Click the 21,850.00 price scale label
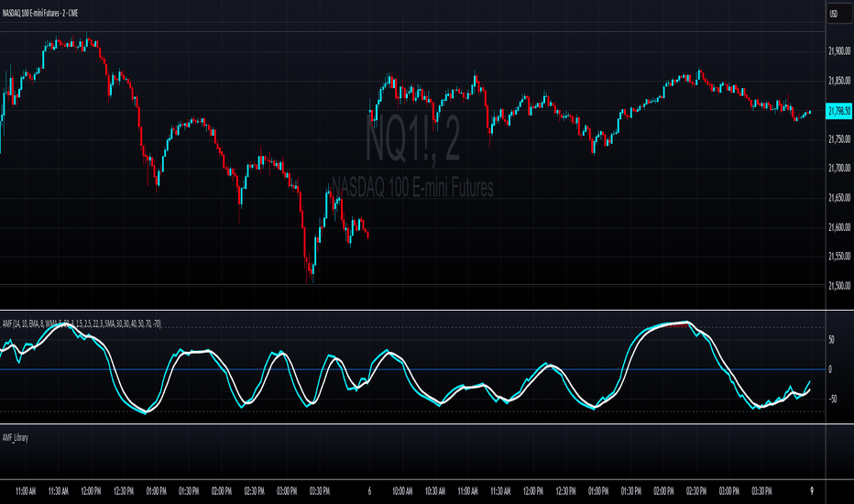Image resolution: width=854 pixels, height=504 pixels. 839,81
